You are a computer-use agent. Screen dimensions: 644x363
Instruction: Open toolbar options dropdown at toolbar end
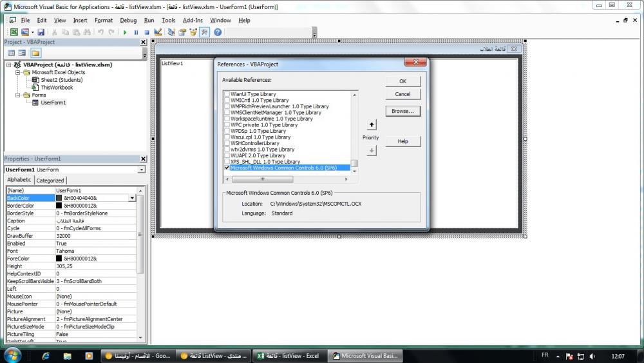click(315, 32)
